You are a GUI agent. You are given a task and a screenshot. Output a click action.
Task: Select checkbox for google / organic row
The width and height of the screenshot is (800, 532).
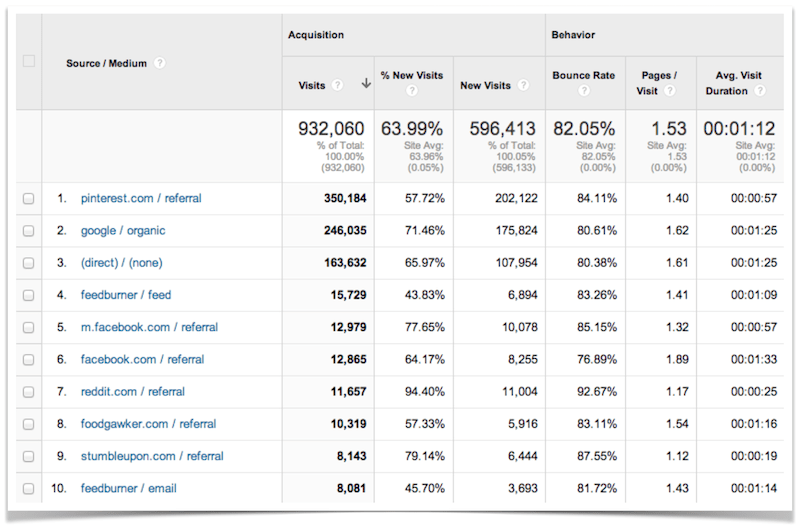point(28,231)
